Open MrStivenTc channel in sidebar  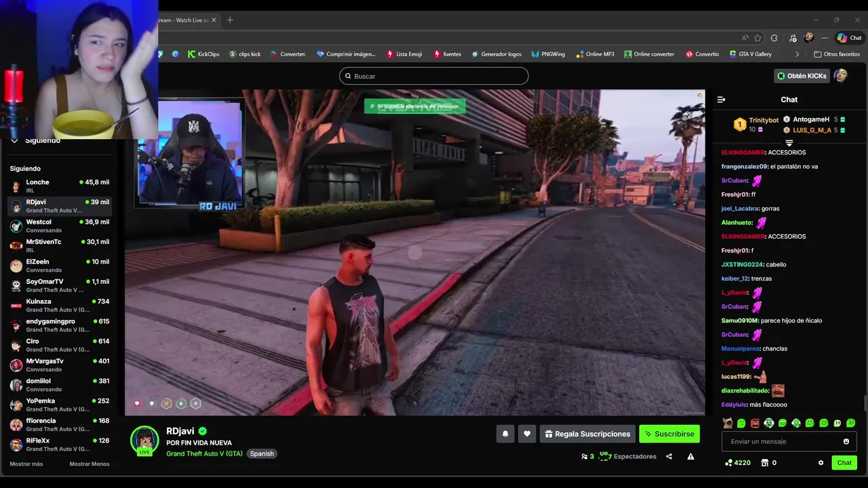[x=60, y=245]
